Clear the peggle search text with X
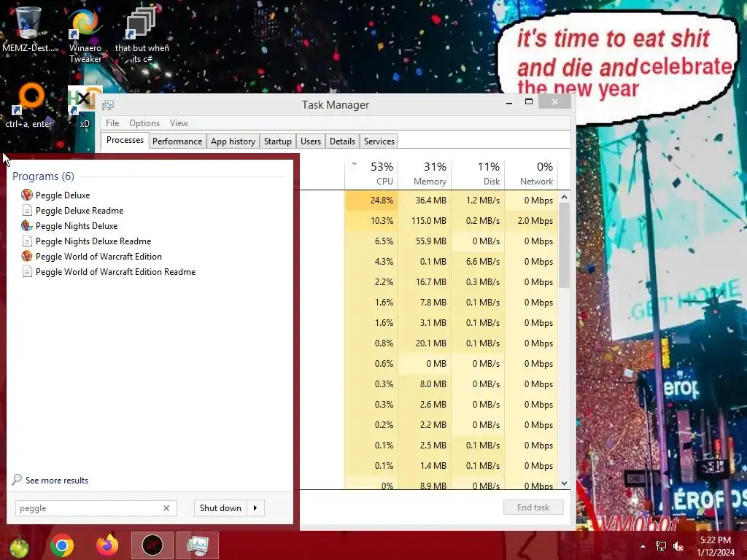The image size is (747, 560). tap(166, 508)
